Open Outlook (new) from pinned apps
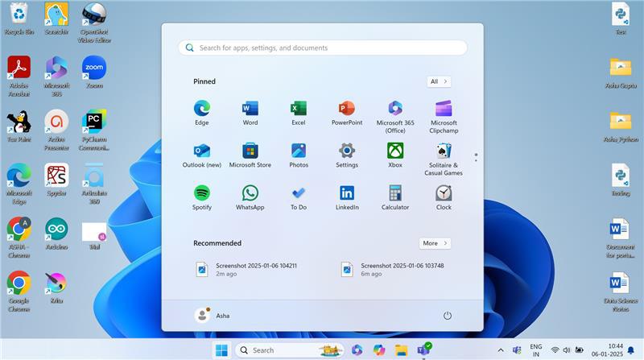644x360 pixels. 202,155
